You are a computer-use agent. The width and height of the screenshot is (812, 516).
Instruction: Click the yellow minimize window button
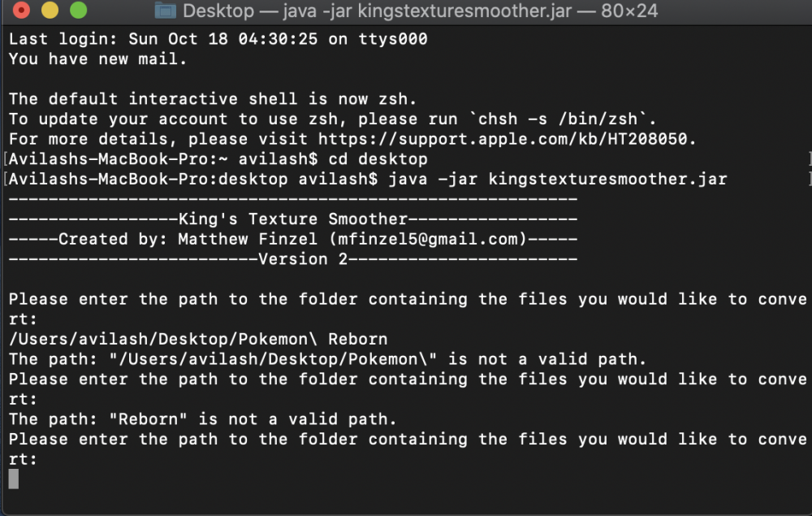click(x=50, y=10)
